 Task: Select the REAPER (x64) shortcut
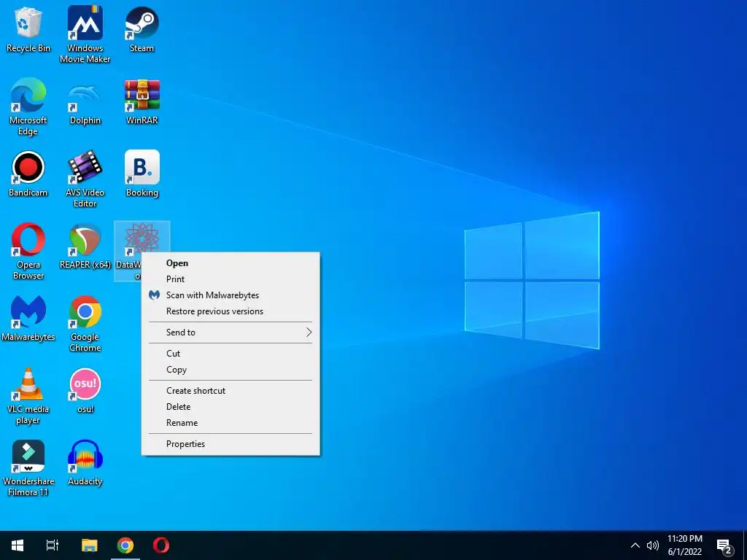point(85,246)
